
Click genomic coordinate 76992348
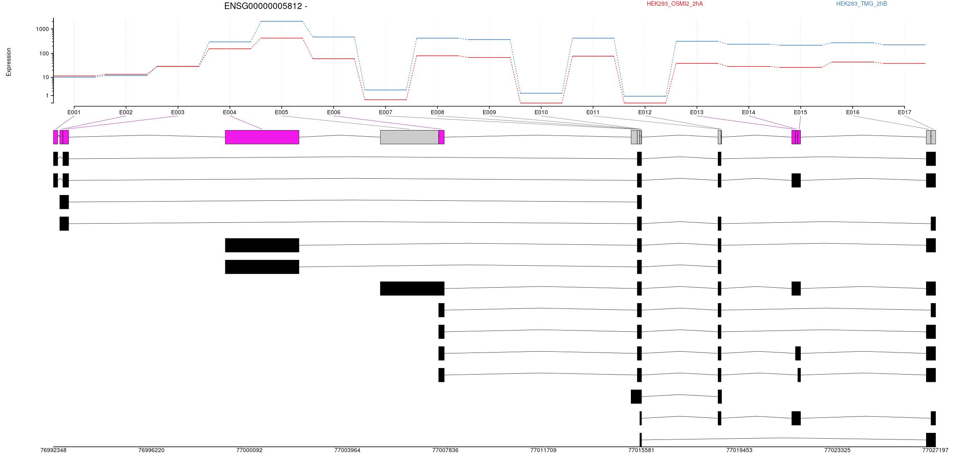53,450
